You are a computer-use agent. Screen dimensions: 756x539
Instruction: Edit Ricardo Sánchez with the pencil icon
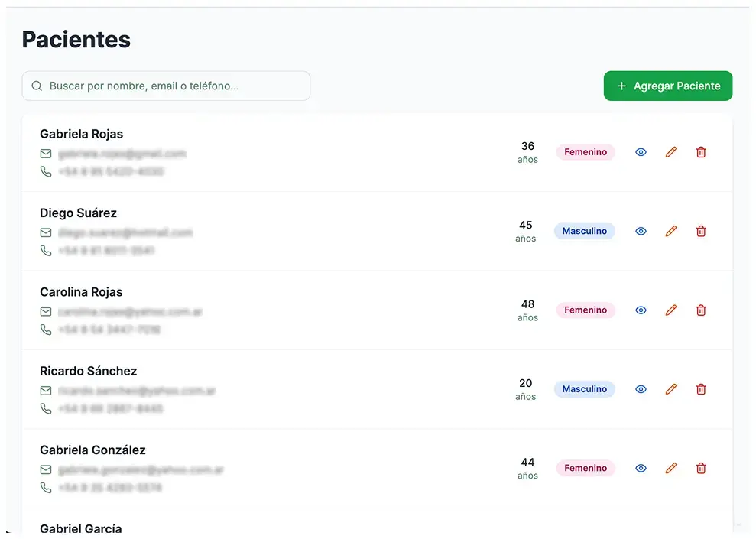[671, 389]
